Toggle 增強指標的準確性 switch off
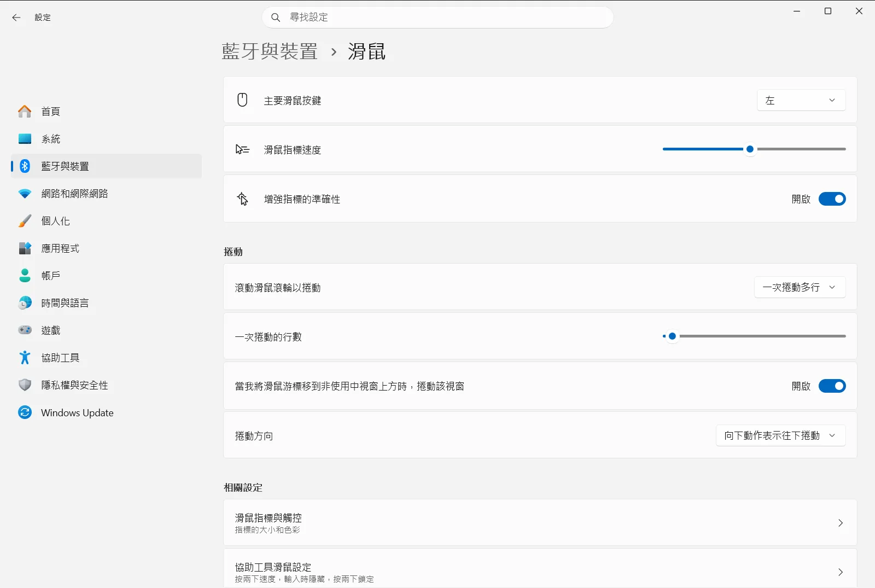875x588 pixels. (832, 199)
